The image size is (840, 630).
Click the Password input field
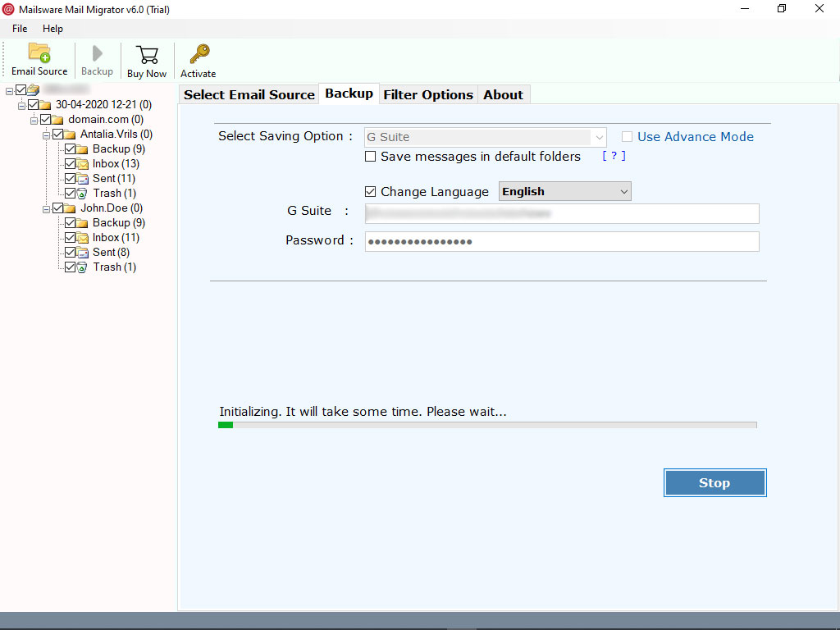coord(562,242)
